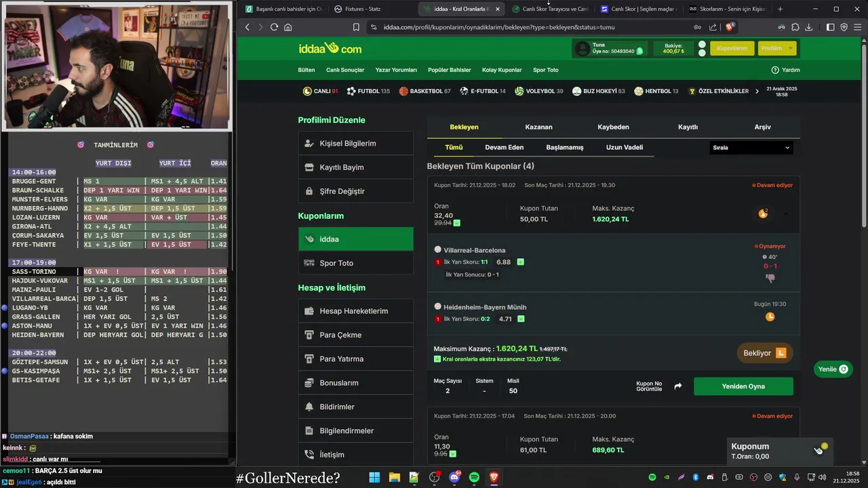Viewport: 868px width, 488px height.
Task: Open browser extensions puzzle icon
Action: coord(795,27)
